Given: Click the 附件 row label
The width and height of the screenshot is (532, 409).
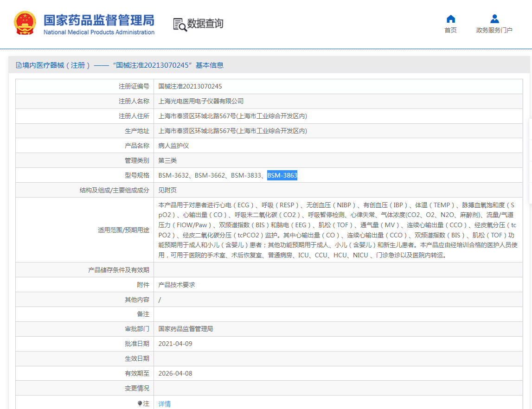Looking at the screenshot, I should (x=143, y=285).
